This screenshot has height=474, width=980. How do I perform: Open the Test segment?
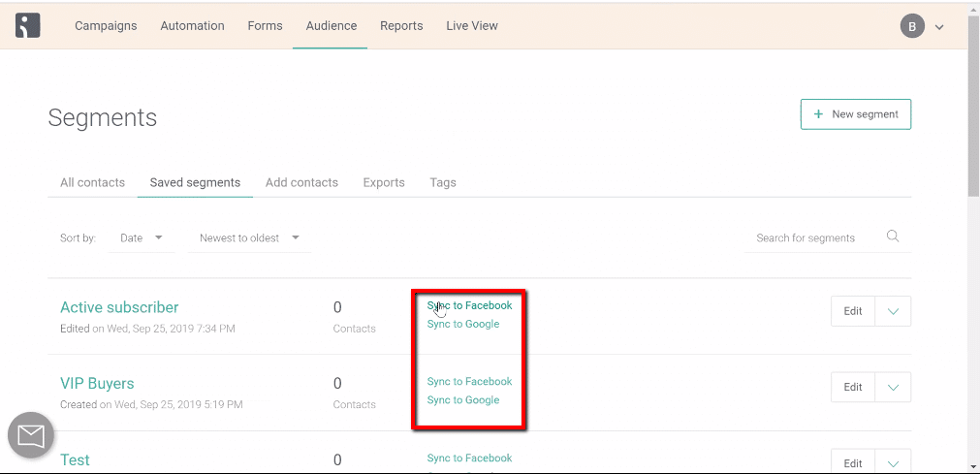[75, 459]
